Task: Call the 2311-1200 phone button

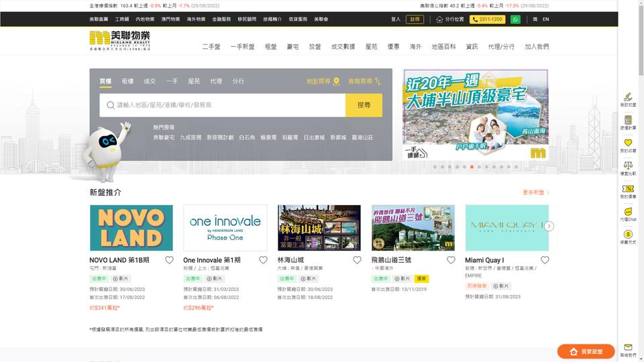Action: (x=488, y=19)
